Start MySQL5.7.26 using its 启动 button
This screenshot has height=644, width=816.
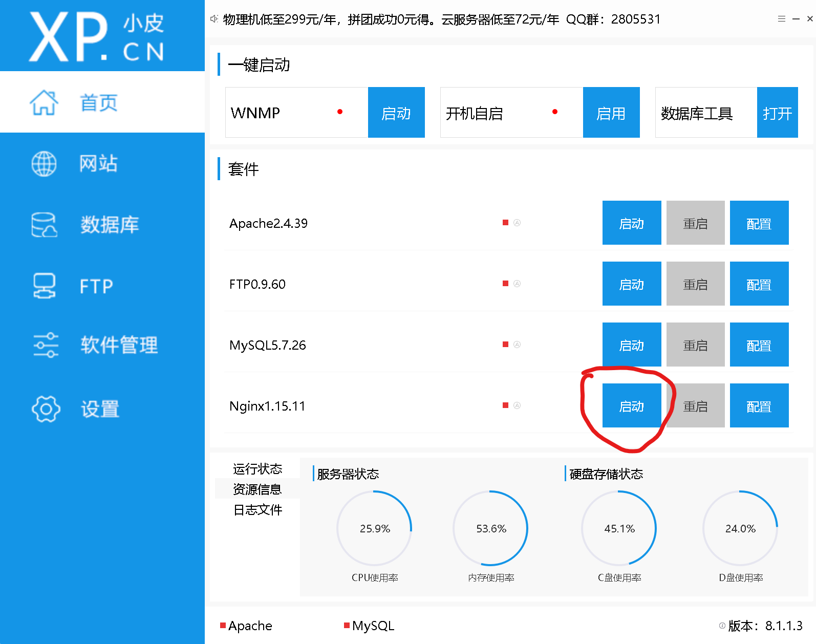pyautogui.click(x=632, y=345)
